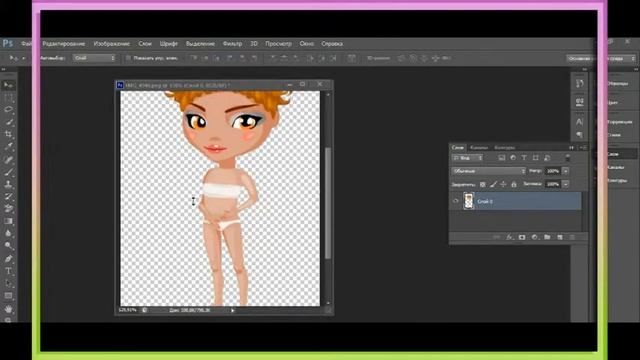Image resolution: width=640 pixels, height=360 pixels.
Task: Select the Brush tool
Action: (8, 172)
